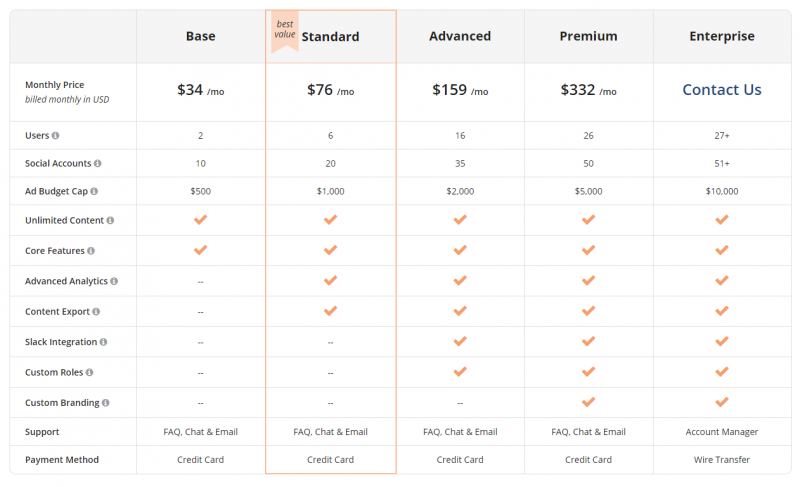The width and height of the screenshot is (800, 487).
Task: Open the Ad Budget Cap info tooltip icon
Action: (x=94, y=191)
